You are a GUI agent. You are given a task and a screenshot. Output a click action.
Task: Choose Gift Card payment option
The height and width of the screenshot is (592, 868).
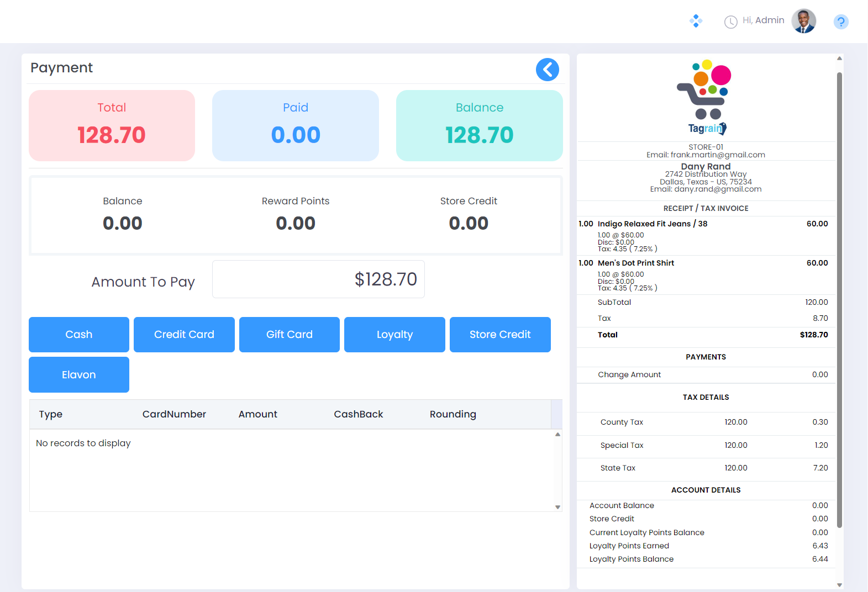[x=290, y=335]
